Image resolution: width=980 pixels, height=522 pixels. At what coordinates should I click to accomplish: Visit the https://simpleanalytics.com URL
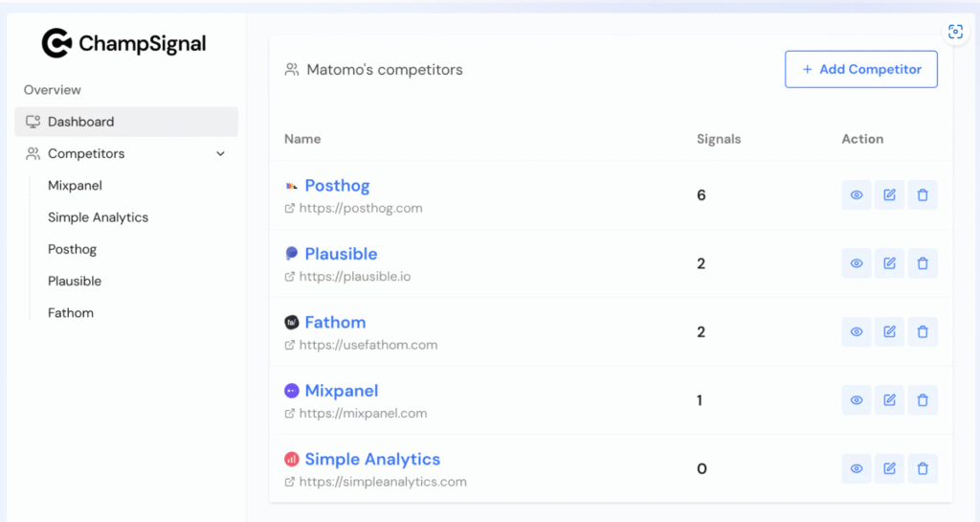[383, 482]
